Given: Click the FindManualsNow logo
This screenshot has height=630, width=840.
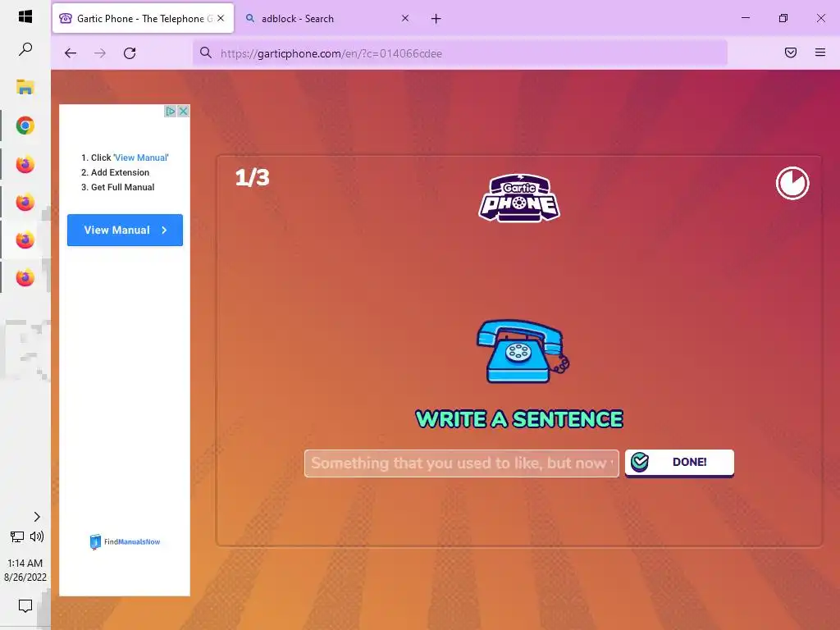Looking at the screenshot, I should [125, 541].
